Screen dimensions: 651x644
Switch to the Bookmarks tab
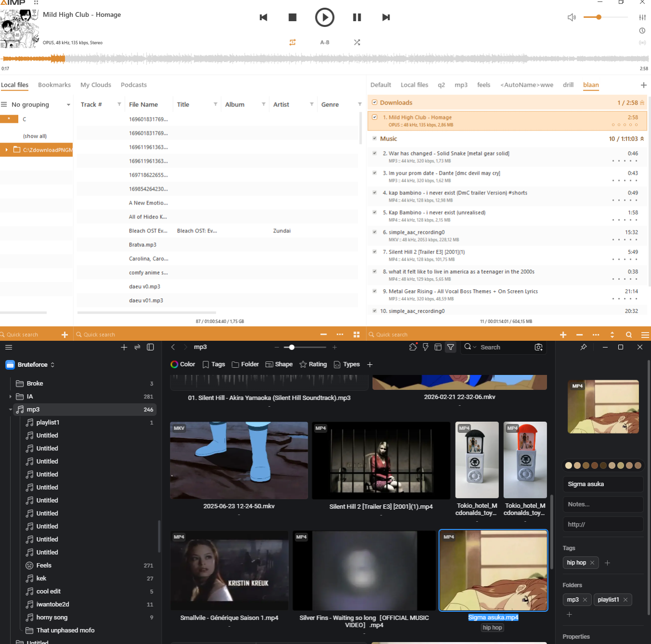click(54, 85)
